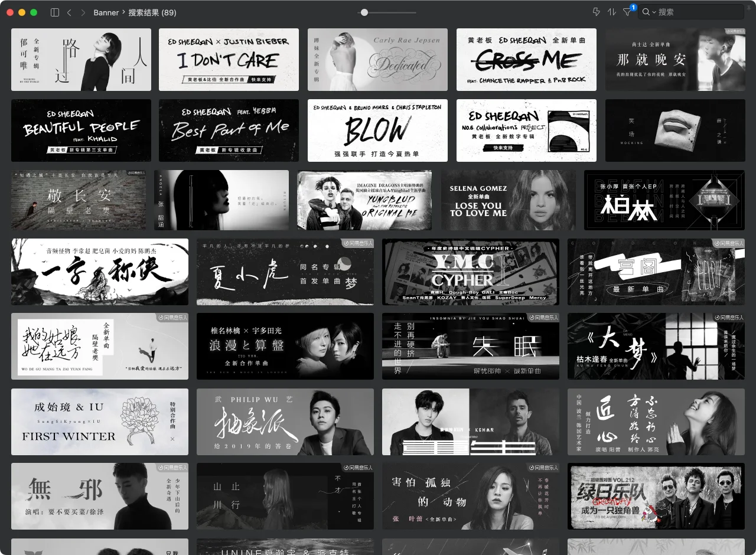The height and width of the screenshot is (555, 756).
Task: Open the filter funnel icon
Action: tap(627, 12)
